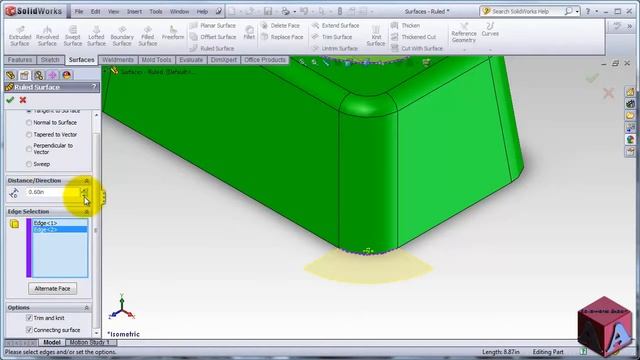Select the Lofted Surface tool
Screen dimensions: 640x360
pyautogui.click(x=96, y=36)
